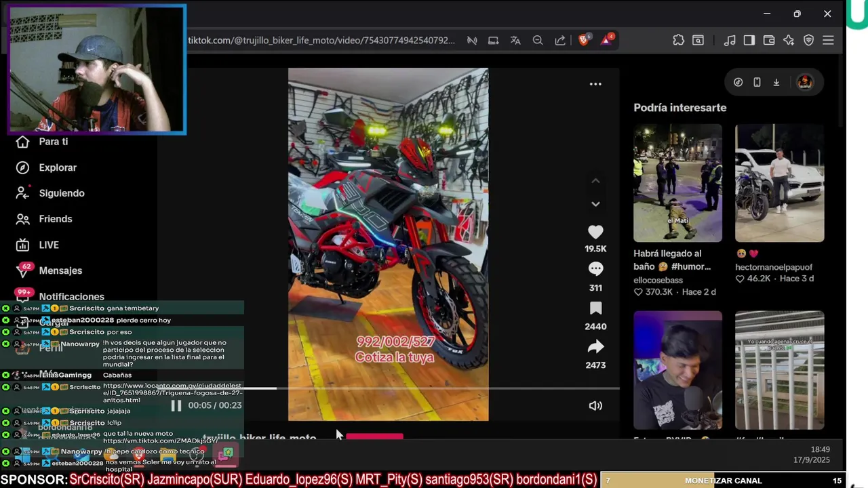Image resolution: width=868 pixels, height=488 pixels.
Task: Install the site as app icon
Action: [494, 41]
